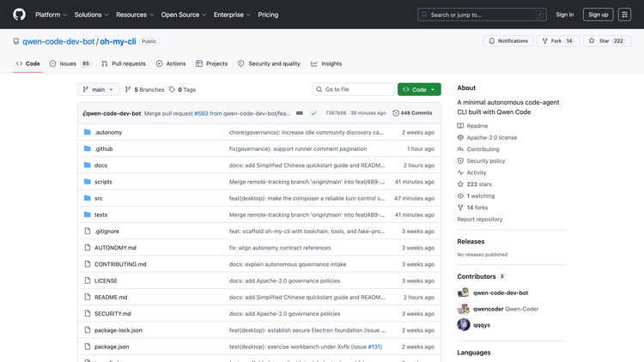Expand the commit message ellipsis icon

tap(300, 113)
